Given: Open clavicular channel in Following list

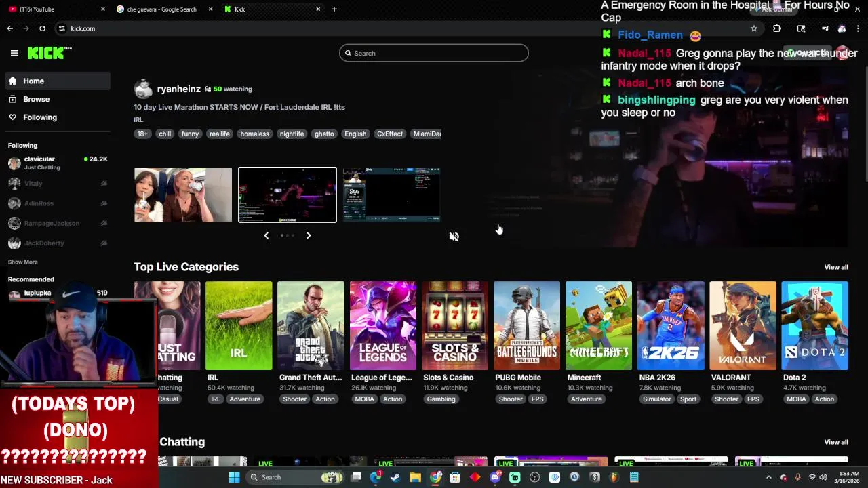Looking at the screenshot, I should [58, 163].
